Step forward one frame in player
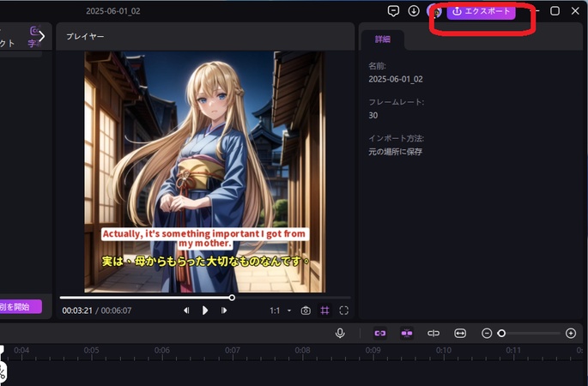The height and width of the screenshot is (386, 588). [x=224, y=311]
